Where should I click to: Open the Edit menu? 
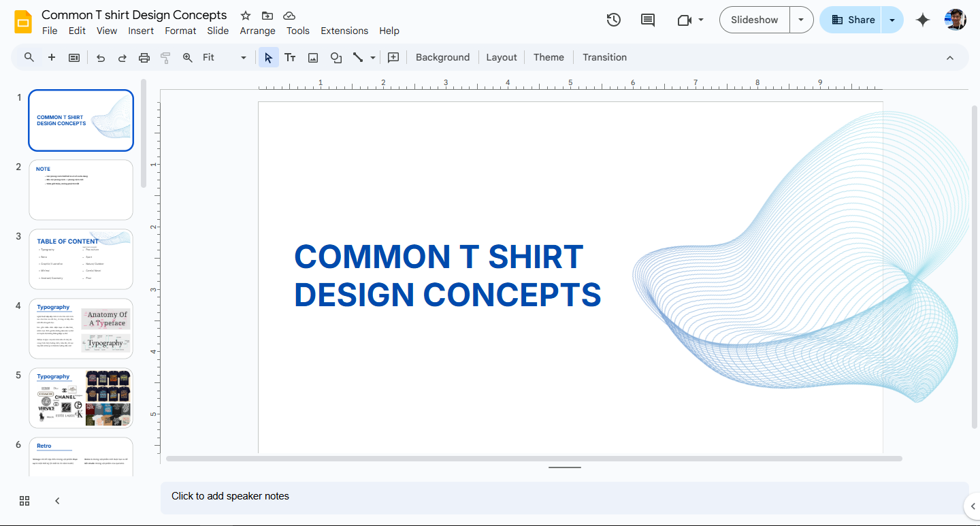tap(78, 31)
